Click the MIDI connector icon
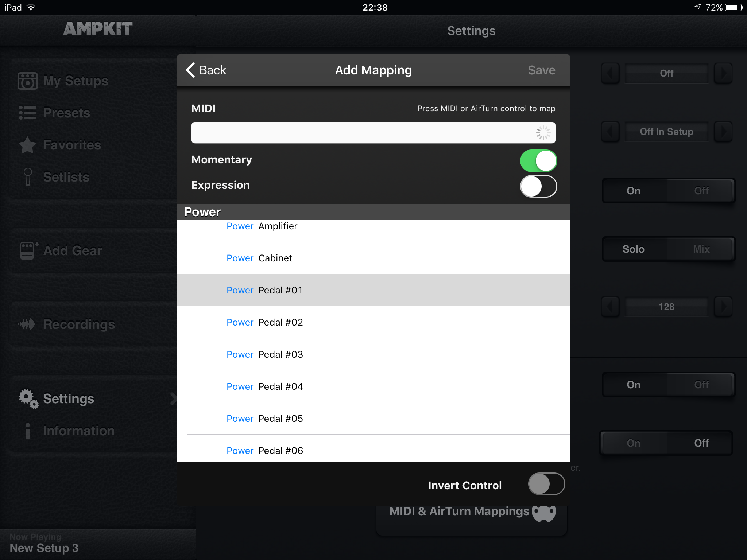 tap(544, 513)
